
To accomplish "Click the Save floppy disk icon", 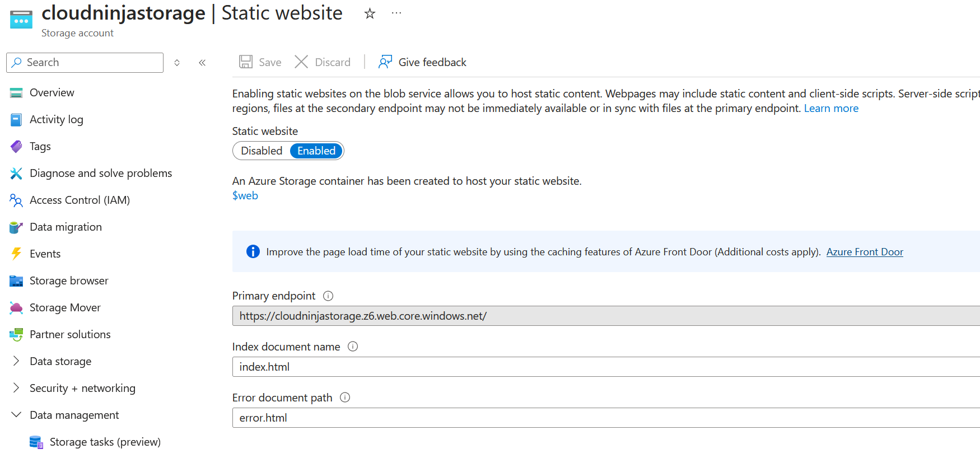I will click(x=245, y=62).
